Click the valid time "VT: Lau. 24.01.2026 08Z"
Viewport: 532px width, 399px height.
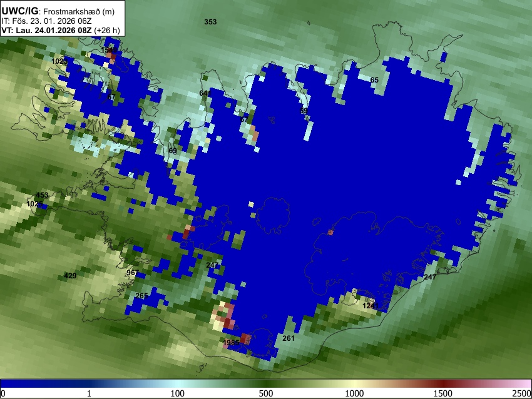tap(46, 30)
